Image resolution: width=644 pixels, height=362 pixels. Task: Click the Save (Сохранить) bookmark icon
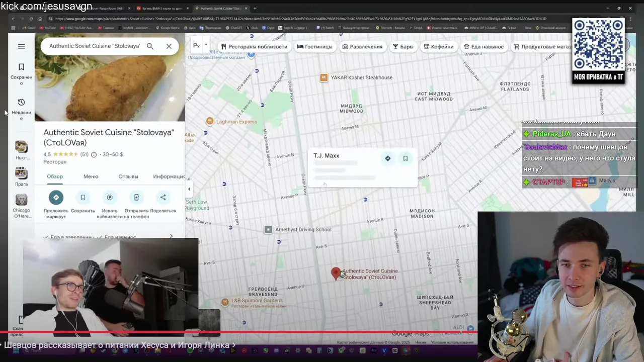coord(83,197)
